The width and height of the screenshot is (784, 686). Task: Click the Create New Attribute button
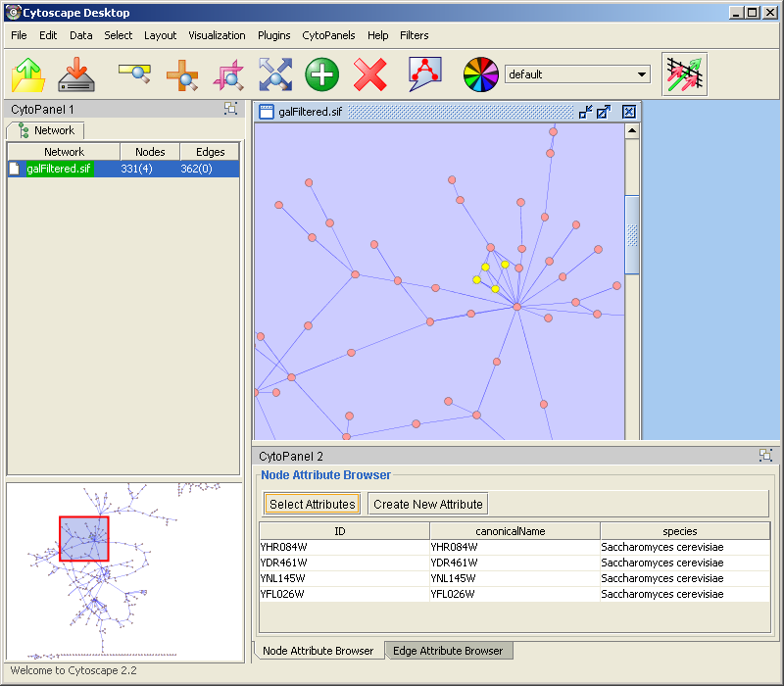pos(427,504)
